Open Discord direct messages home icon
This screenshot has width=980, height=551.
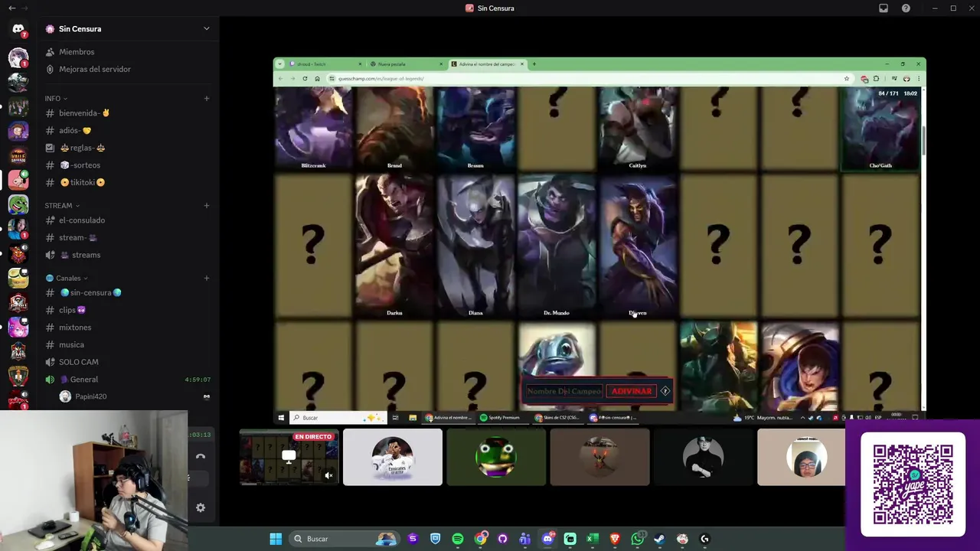pyautogui.click(x=18, y=29)
